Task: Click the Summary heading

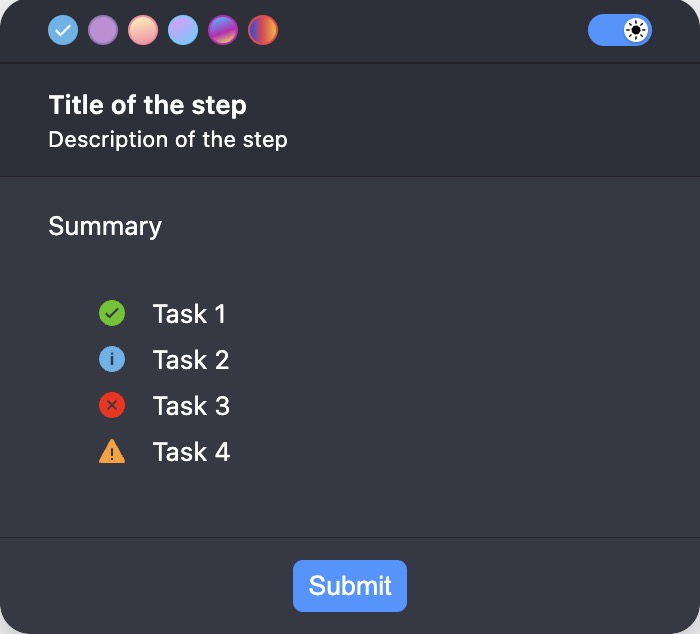Action: pos(105,226)
